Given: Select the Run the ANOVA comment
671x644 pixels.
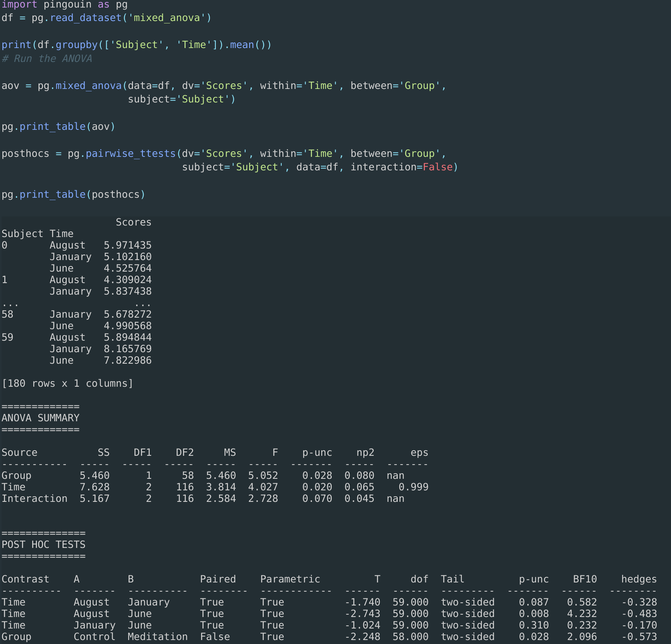Looking at the screenshot, I should click(47, 58).
